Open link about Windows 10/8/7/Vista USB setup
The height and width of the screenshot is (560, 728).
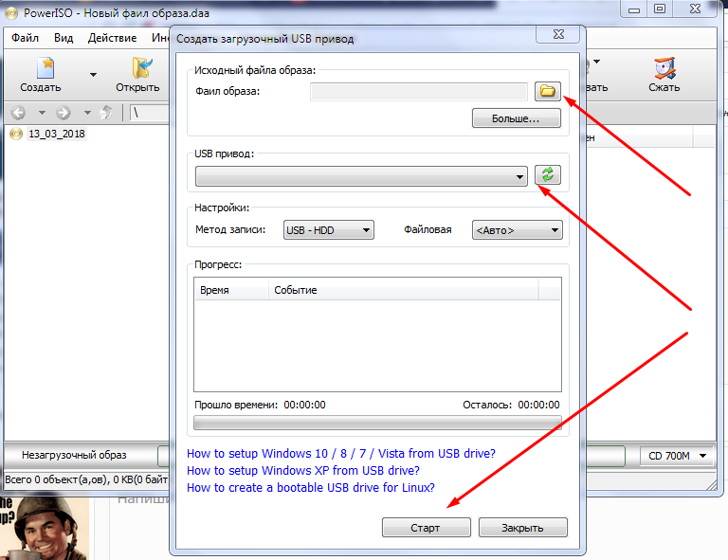[341, 453]
